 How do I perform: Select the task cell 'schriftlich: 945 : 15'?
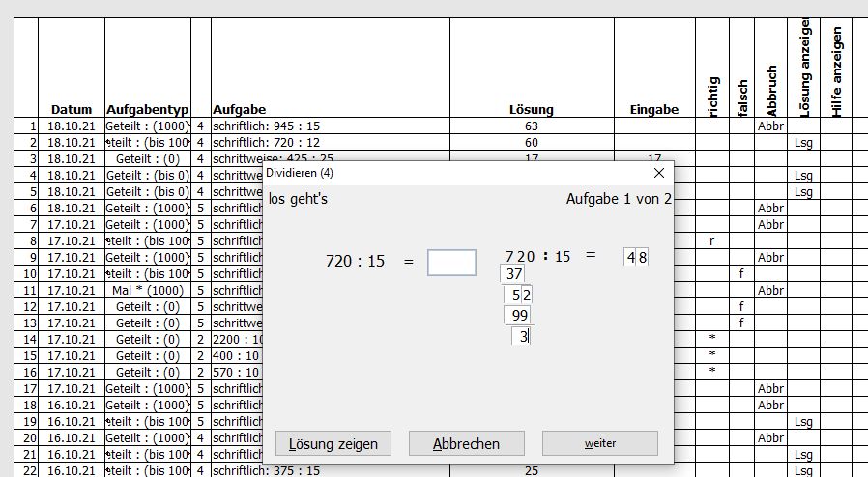tap(330, 126)
